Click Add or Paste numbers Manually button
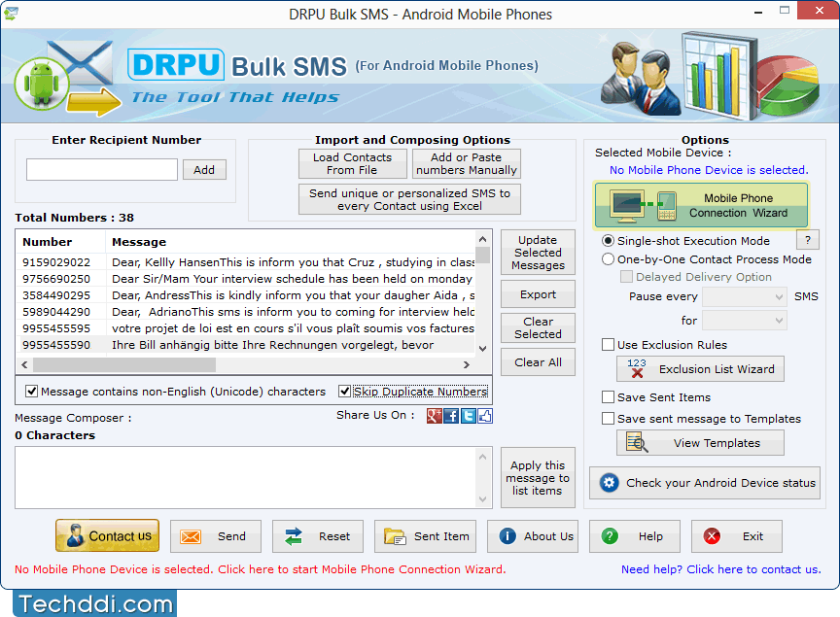The height and width of the screenshot is (617, 840). click(x=466, y=164)
